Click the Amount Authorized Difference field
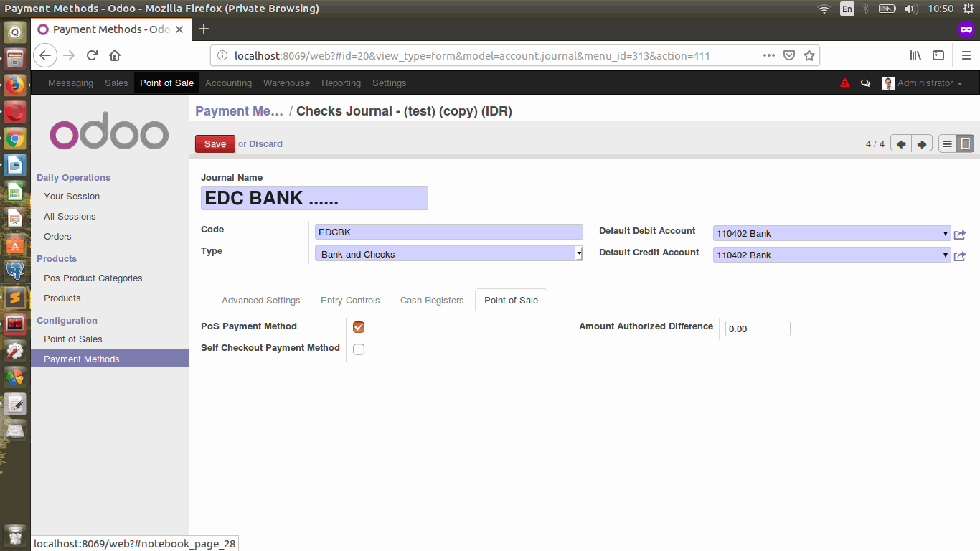 pyautogui.click(x=757, y=329)
